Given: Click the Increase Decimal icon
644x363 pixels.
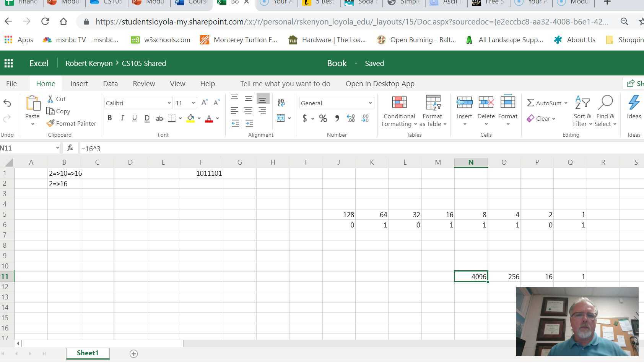Looking at the screenshot, I should (351, 118).
